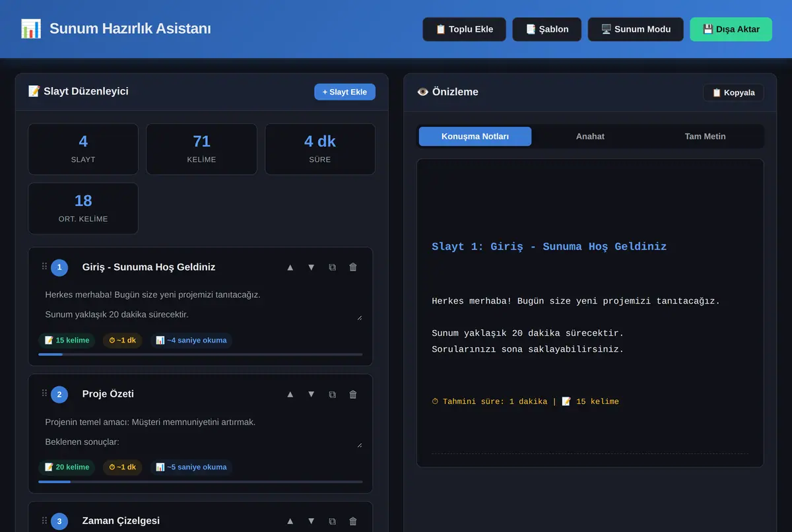Click the 4 dk SÜRE stat card

point(320,149)
